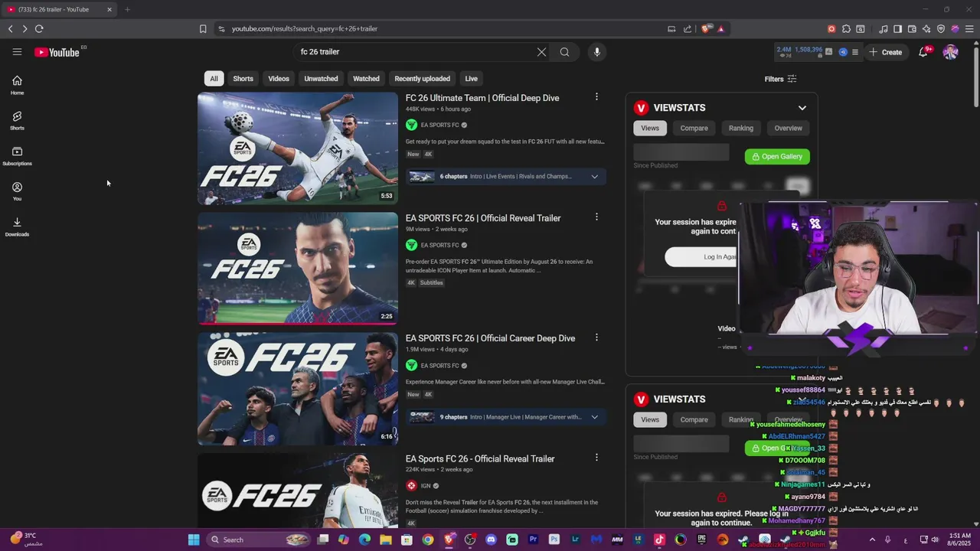This screenshot has width=980, height=551.
Task: Show Windows hidden tray icons chevron
Action: (872, 540)
